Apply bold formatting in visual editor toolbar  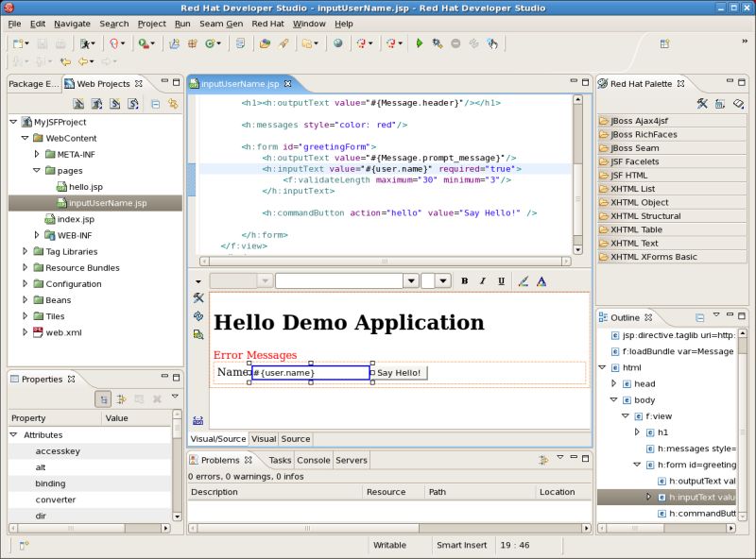click(x=465, y=280)
